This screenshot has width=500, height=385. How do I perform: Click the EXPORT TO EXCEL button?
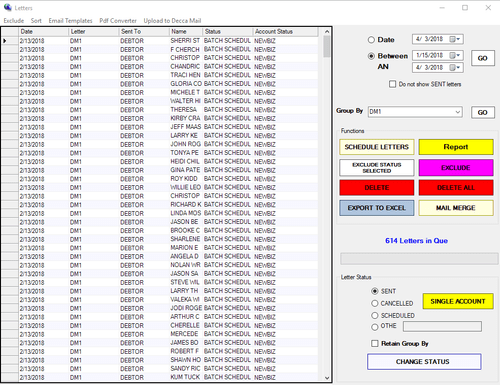[377, 208]
